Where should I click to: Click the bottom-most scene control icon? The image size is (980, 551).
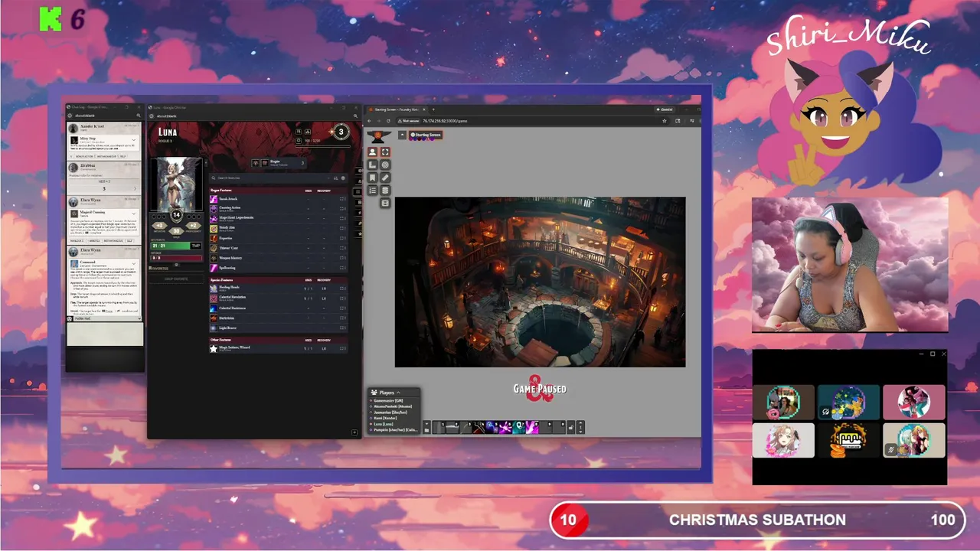[385, 203]
